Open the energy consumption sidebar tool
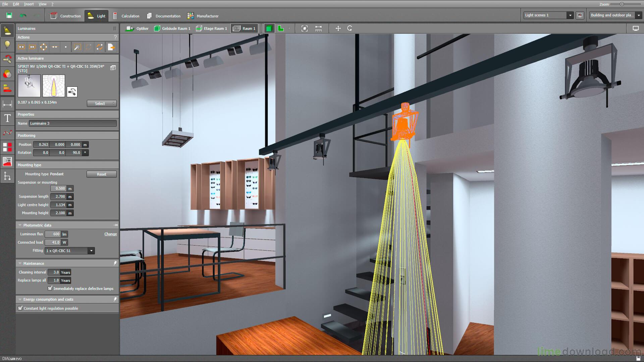644x362 pixels. point(7,88)
